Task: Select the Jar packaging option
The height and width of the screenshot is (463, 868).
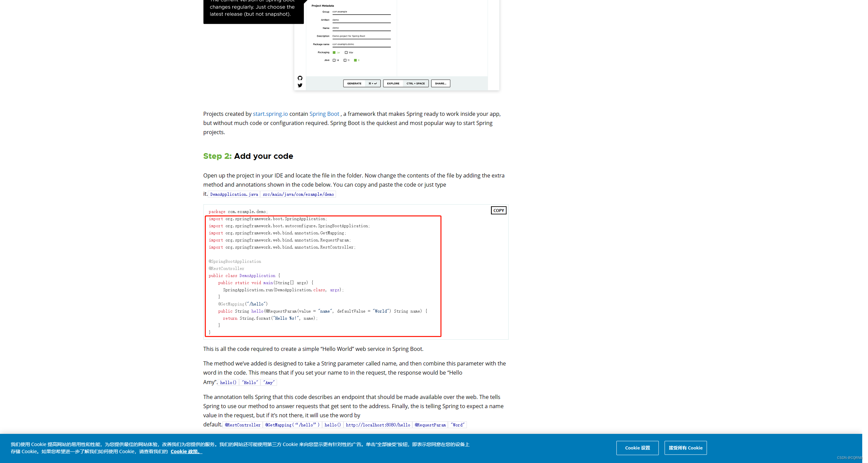Action: (334, 52)
